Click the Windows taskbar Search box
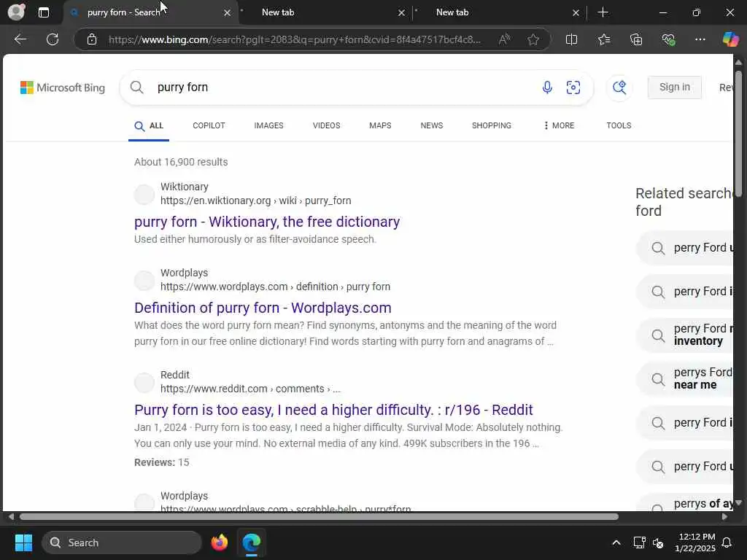This screenshot has height=560, width=747. coord(122,542)
